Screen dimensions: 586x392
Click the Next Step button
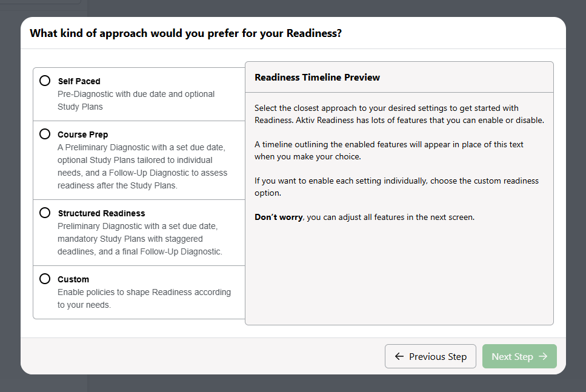tap(519, 356)
